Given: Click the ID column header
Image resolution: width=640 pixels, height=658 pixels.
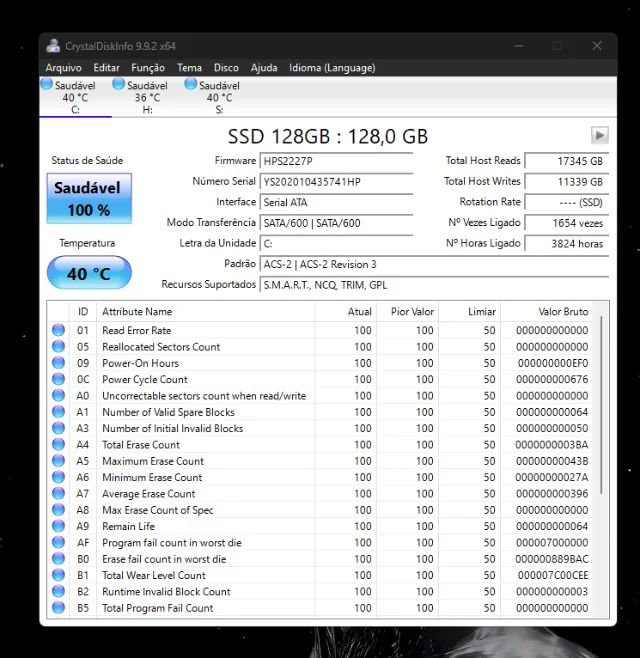Looking at the screenshot, I should 83,311.
